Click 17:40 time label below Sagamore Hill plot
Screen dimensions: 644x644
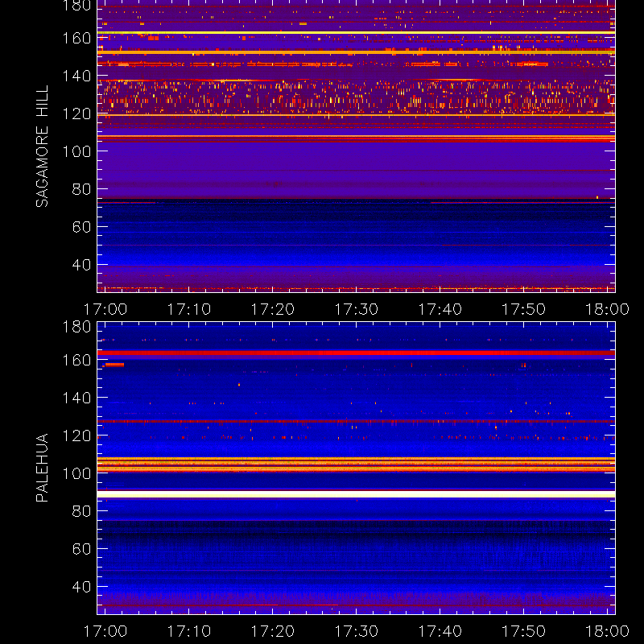coord(440,309)
